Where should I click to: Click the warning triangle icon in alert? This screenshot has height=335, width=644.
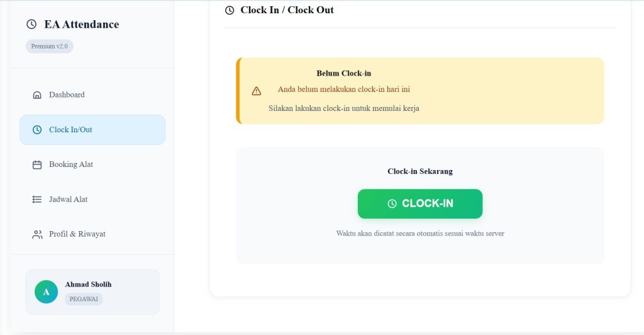point(257,91)
